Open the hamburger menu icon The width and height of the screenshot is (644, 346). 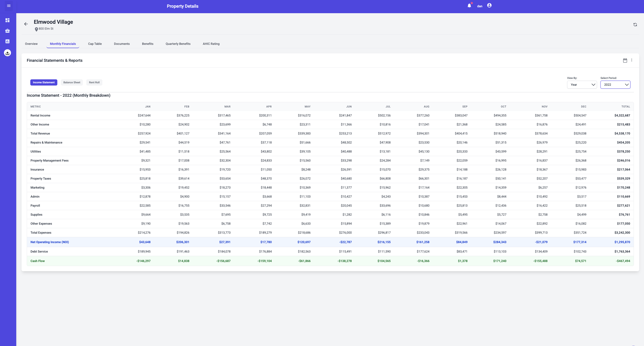click(x=9, y=6)
